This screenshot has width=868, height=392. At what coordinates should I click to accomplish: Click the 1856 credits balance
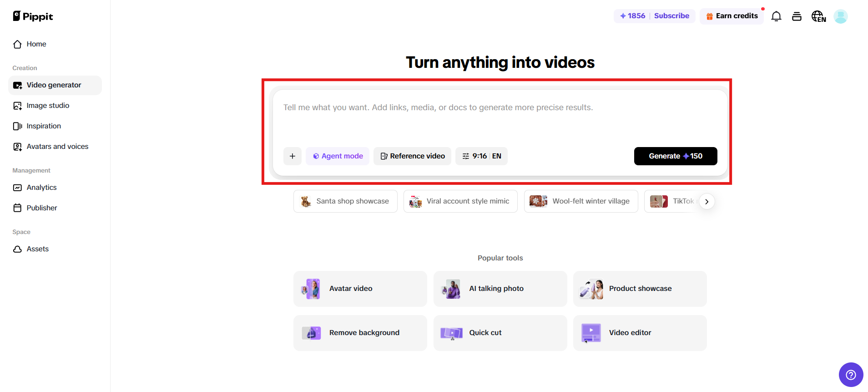[632, 16]
